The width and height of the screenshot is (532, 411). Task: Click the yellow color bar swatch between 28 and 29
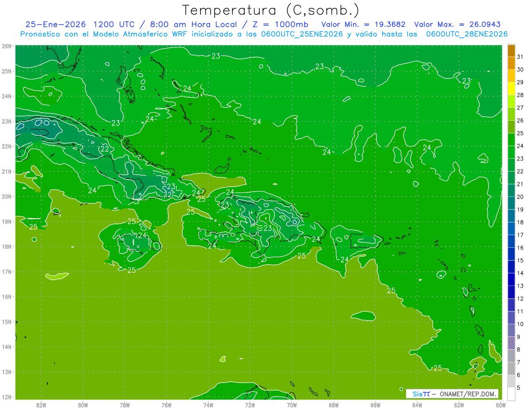click(x=511, y=89)
